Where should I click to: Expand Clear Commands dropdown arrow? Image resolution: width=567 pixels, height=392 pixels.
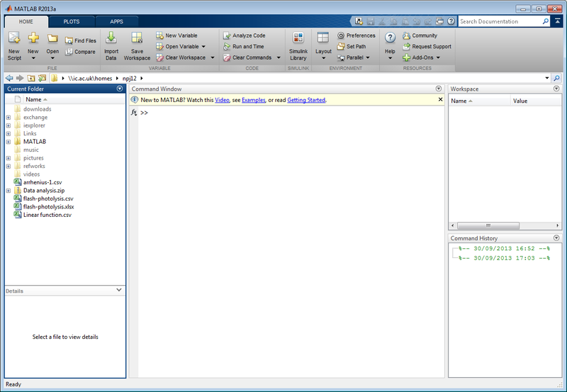click(x=279, y=57)
